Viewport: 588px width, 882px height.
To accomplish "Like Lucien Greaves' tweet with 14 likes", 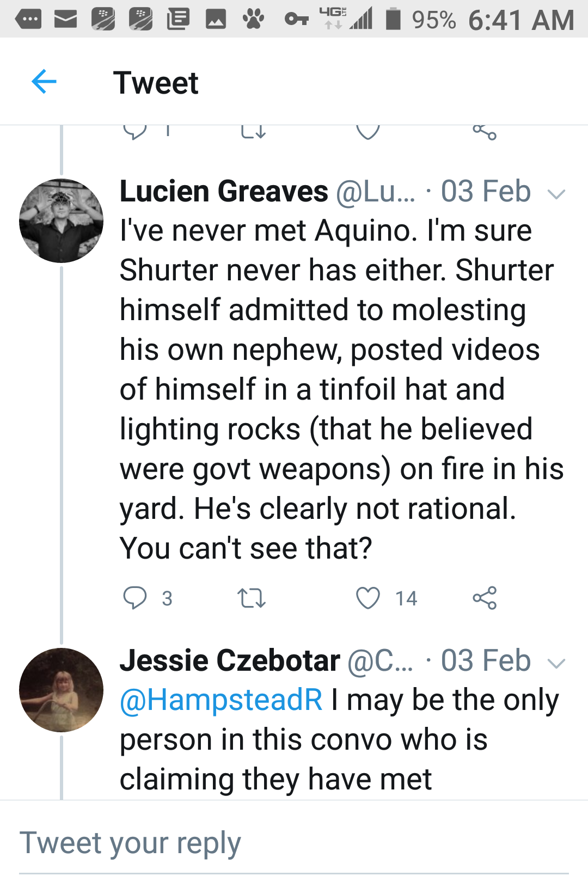I will pos(368,598).
